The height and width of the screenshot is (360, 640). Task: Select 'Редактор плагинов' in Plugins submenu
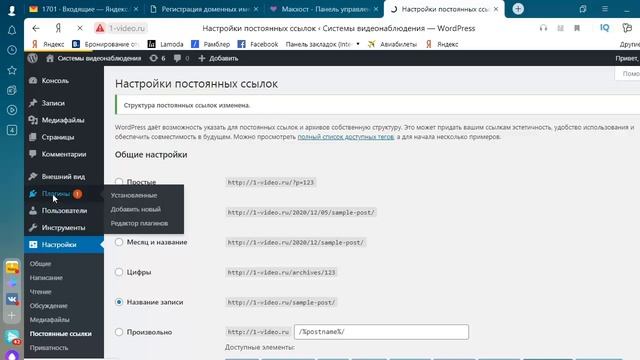pos(139,223)
